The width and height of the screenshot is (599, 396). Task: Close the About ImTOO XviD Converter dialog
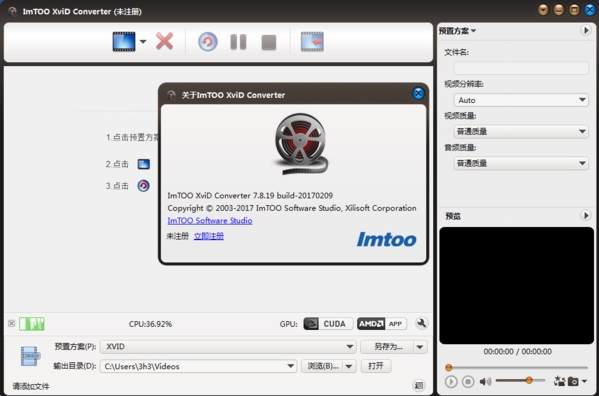[x=418, y=93]
